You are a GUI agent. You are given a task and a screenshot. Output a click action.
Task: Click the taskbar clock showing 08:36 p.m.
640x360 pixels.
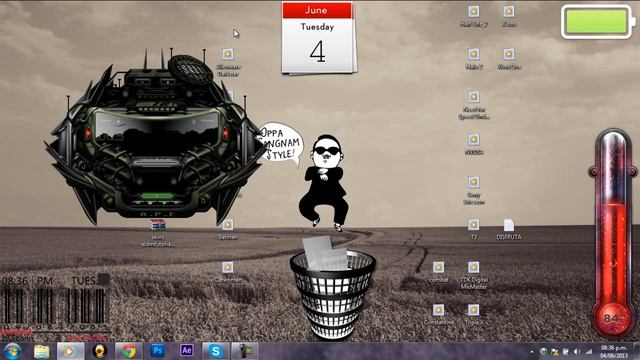pos(614,351)
